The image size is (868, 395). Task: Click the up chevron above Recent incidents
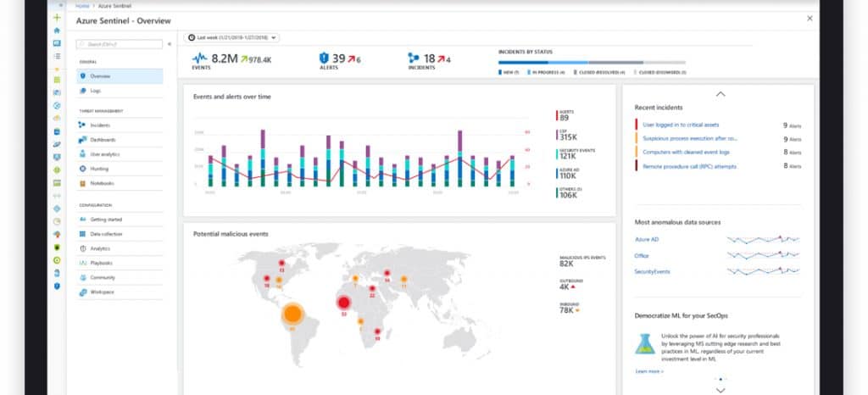[721, 94]
